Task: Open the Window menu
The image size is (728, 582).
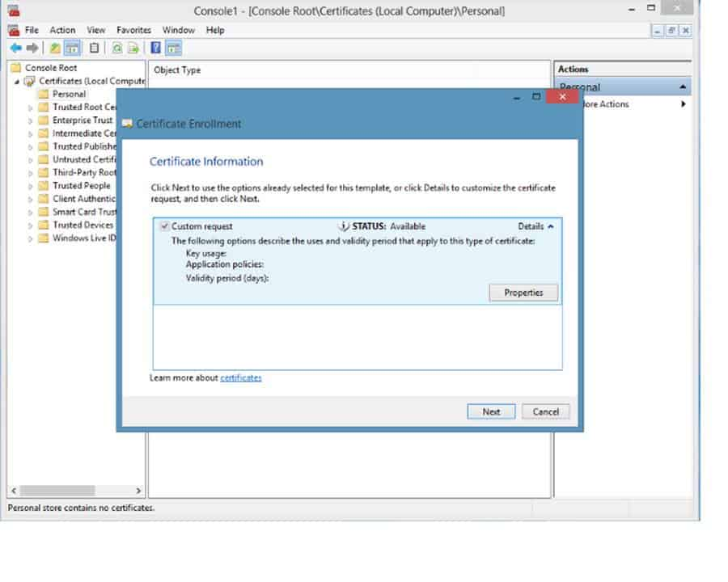Action: click(178, 30)
